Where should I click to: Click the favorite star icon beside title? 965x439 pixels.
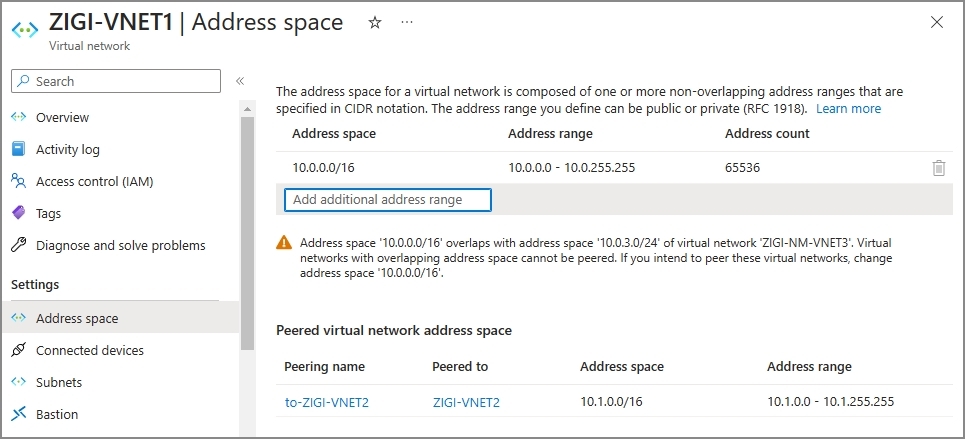click(375, 23)
